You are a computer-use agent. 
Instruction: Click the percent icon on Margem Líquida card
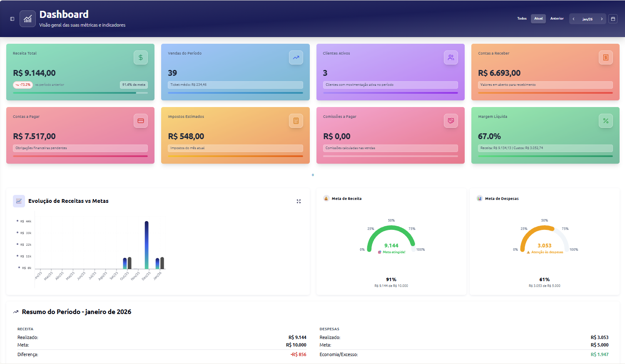pos(606,121)
